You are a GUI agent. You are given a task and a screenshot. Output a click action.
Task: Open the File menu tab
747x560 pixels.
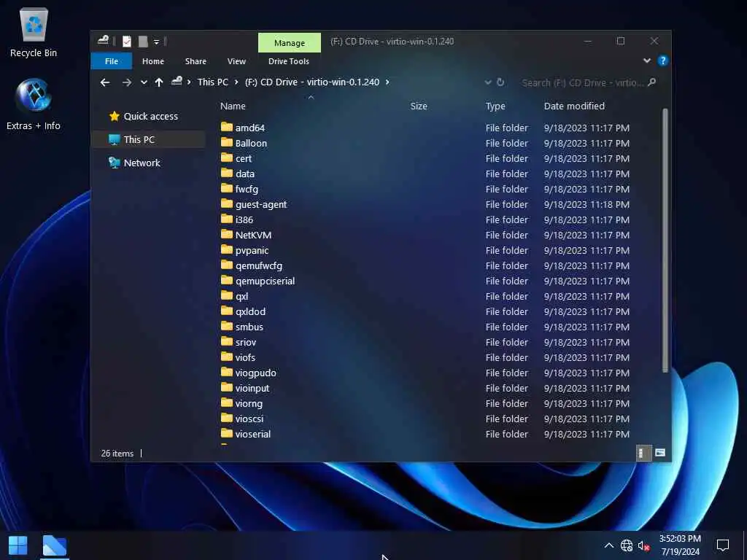coord(112,61)
